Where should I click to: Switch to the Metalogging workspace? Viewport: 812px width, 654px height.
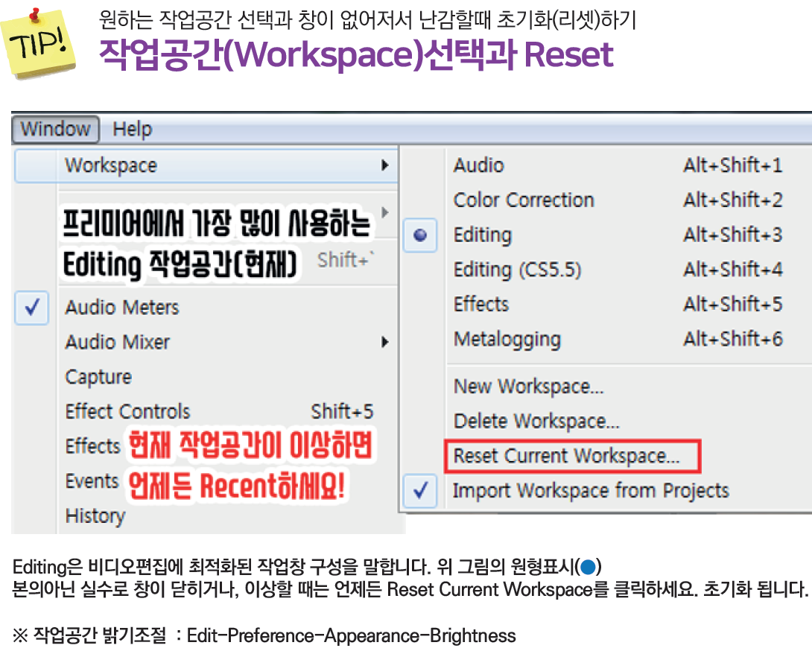click(x=507, y=340)
